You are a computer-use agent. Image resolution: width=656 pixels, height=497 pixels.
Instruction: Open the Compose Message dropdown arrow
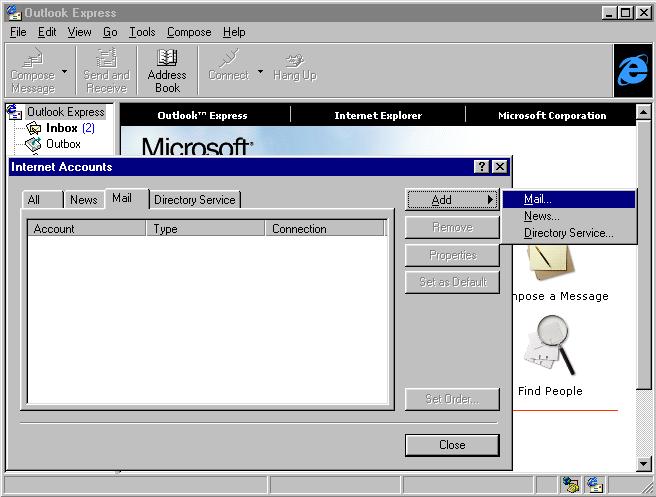click(x=64, y=72)
